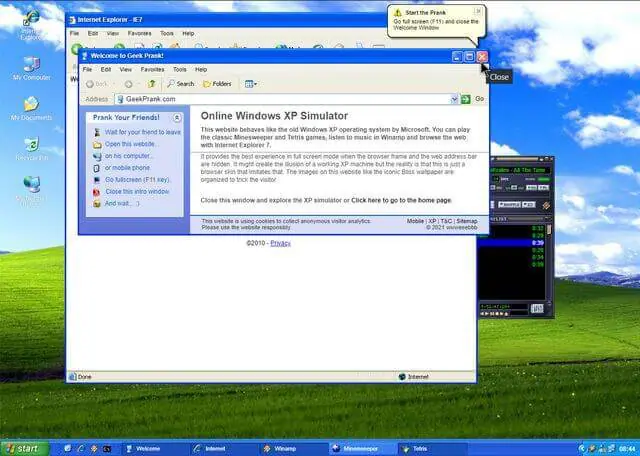This screenshot has height=456, width=640.
Task: Switch to the Winamp taskbar button
Action: click(x=293, y=449)
